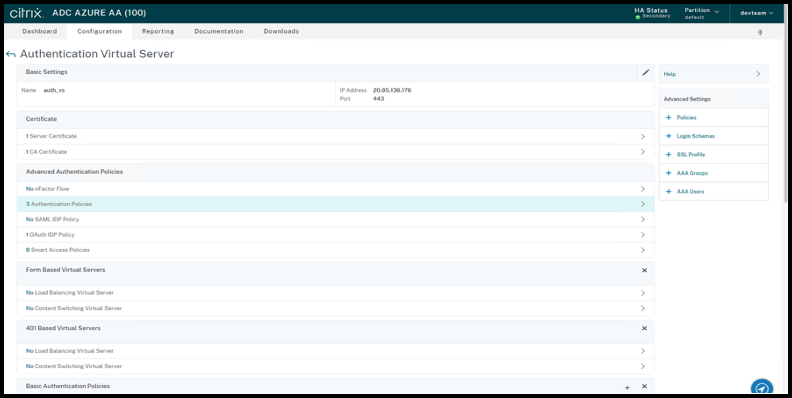Open the No nFactor Flow row
Image resolution: width=792 pixels, height=398 pixels.
click(x=335, y=189)
